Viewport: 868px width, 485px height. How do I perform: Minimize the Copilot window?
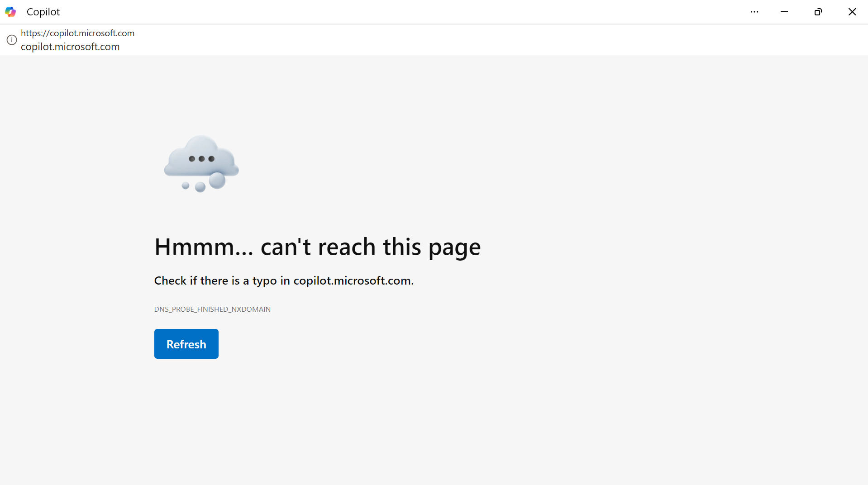pyautogui.click(x=784, y=12)
